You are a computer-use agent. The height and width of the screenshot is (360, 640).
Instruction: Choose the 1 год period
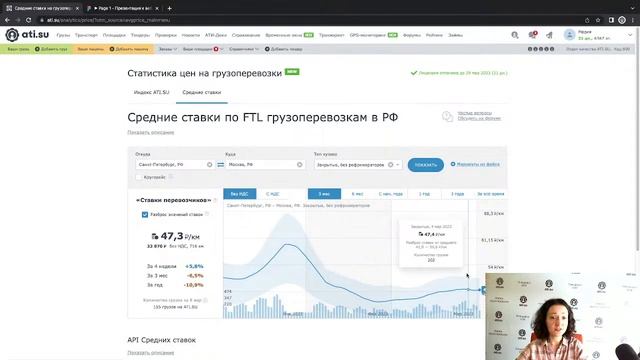tap(424, 194)
